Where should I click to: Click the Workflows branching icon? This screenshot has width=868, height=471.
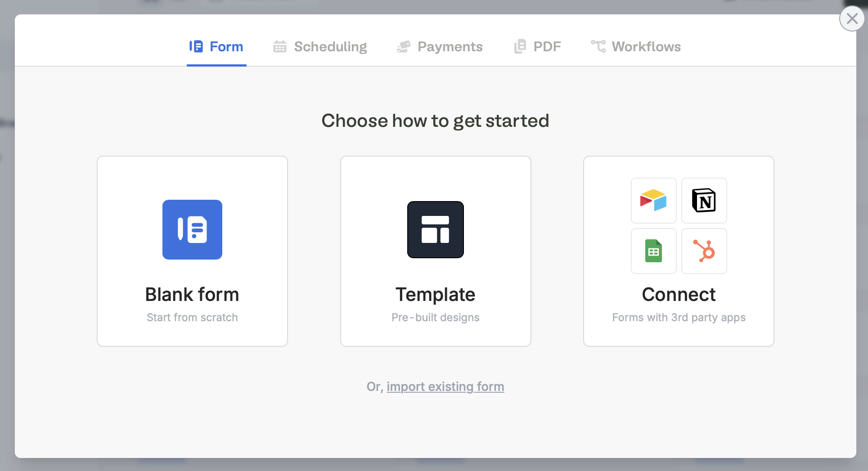point(598,46)
